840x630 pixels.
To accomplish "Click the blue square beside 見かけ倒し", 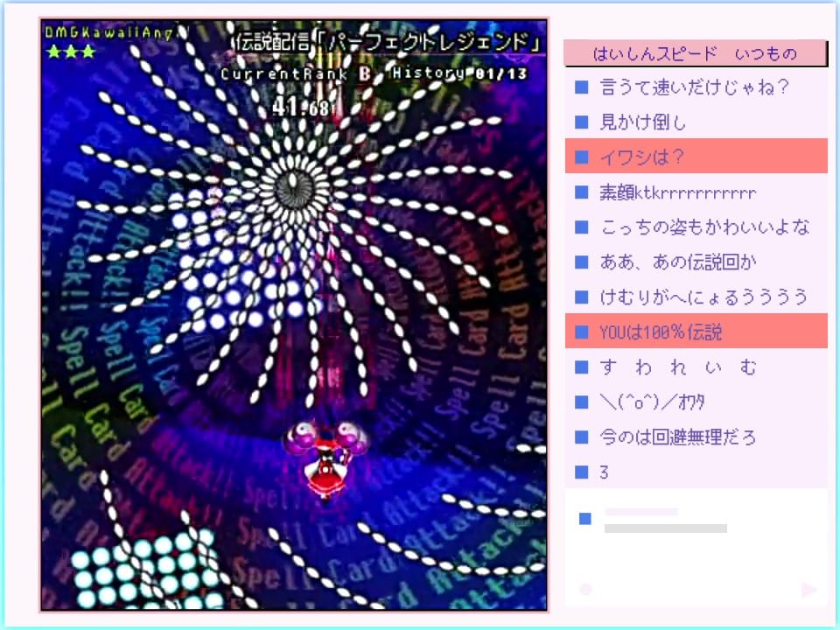I will [x=581, y=122].
